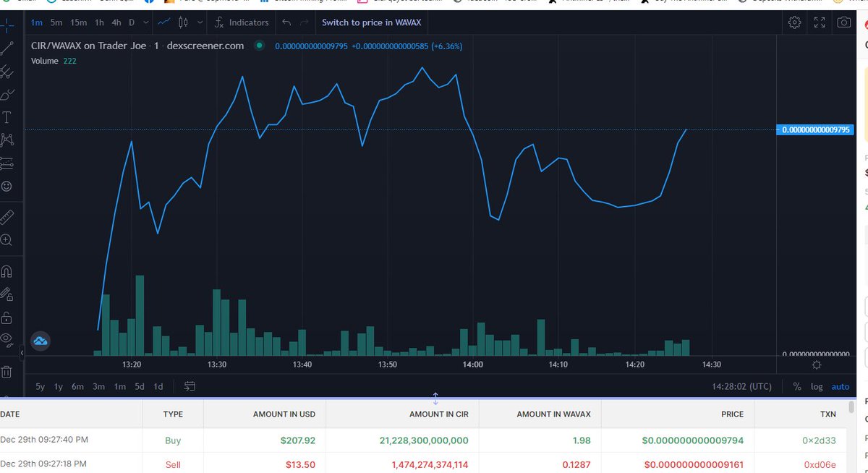Open transaction link 0xd06e
868x473 pixels.
click(820, 464)
